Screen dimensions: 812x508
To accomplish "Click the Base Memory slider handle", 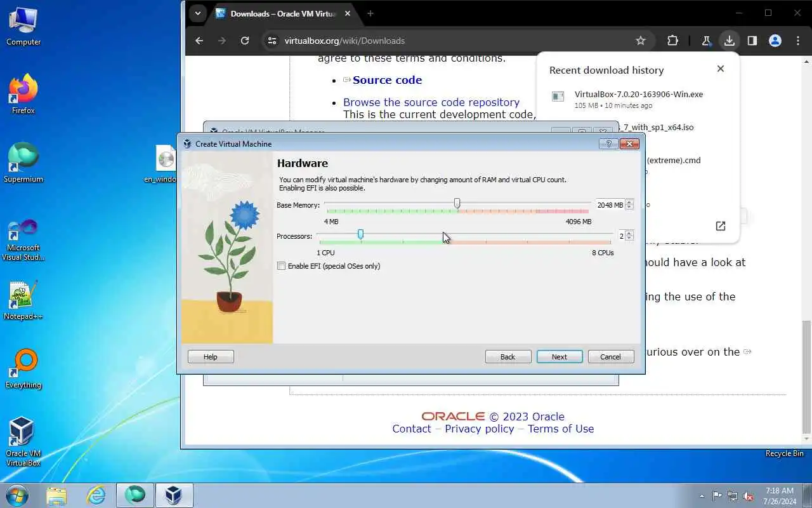I will point(457,203).
